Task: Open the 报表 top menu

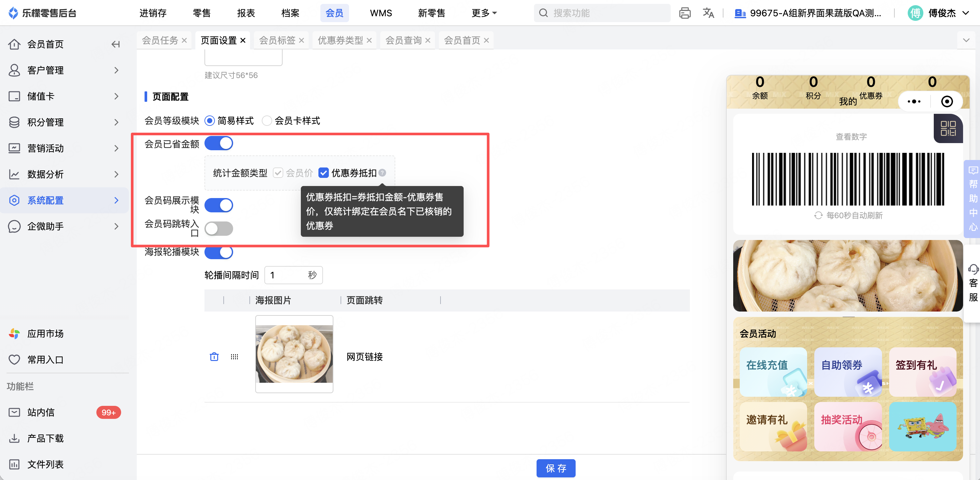Action: pyautogui.click(x=246, y=13)
